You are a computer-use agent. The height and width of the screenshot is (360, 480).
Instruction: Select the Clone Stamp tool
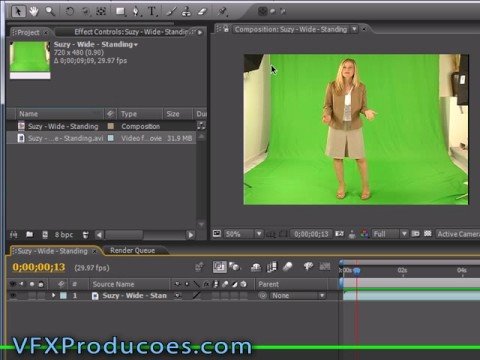pyautogui.click(x=187, y=12)
